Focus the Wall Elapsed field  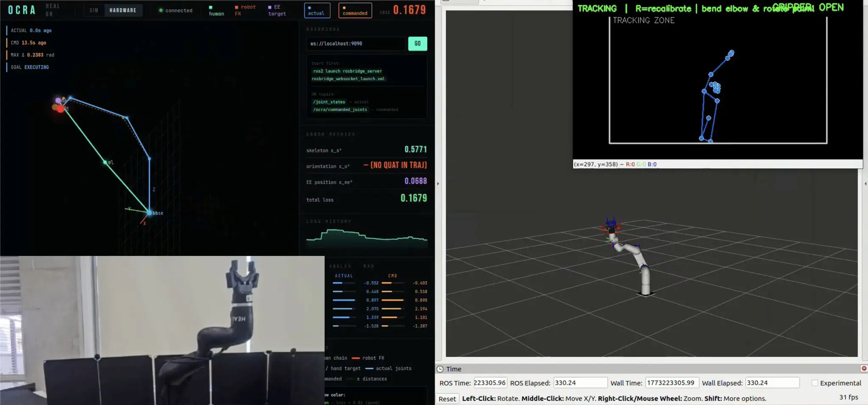tap(772, 383)
